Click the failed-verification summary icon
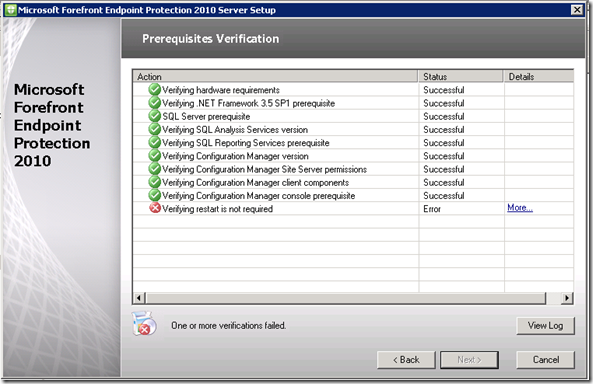The height and width of the screenshot is (384, 593). (144, 323)
